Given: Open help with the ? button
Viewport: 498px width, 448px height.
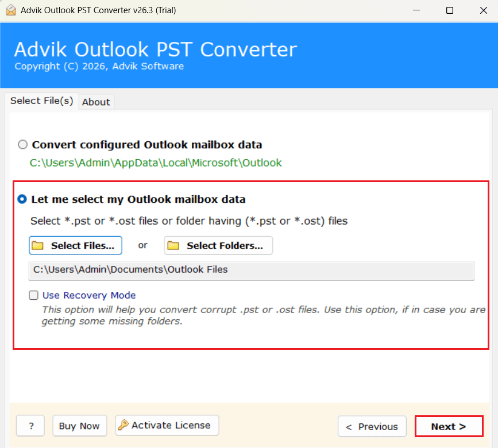Looking at the screenshot, I should (x=30, y=426).
